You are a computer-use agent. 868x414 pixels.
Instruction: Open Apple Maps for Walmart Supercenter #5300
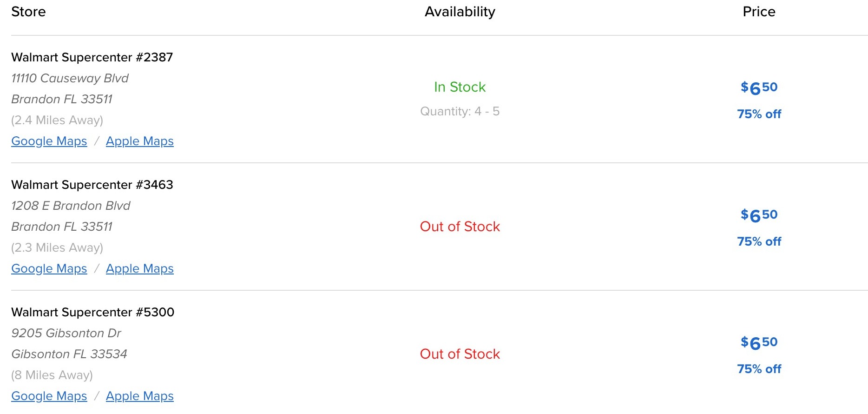(x=139, y=396)
